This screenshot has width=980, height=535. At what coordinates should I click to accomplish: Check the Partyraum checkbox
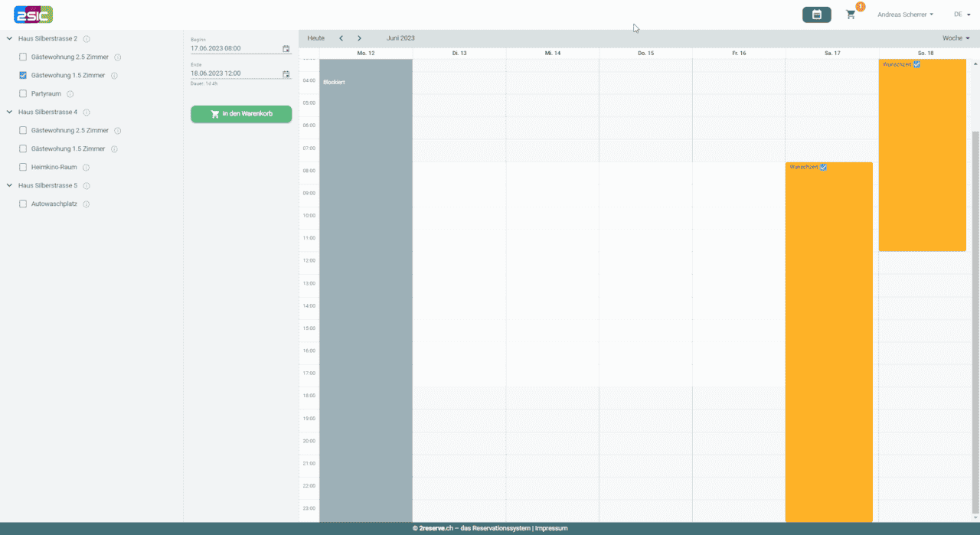[23, 94]
